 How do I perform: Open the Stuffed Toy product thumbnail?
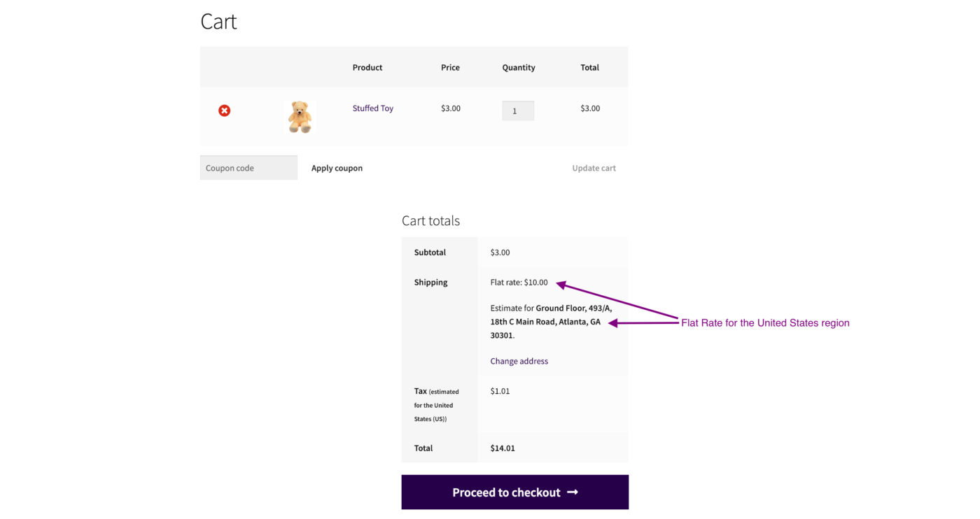click(x=300, y=115)
